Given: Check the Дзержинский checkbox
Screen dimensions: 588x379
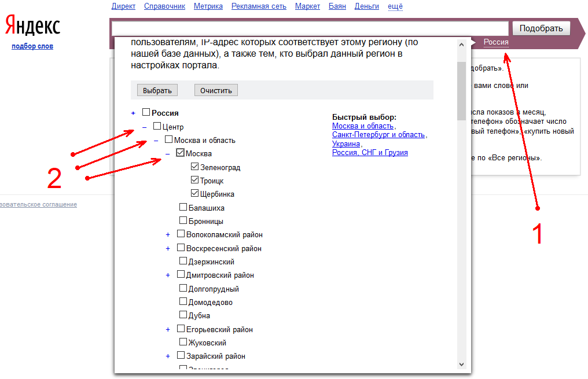Looking at the screenshot, I should coord(183,260).
